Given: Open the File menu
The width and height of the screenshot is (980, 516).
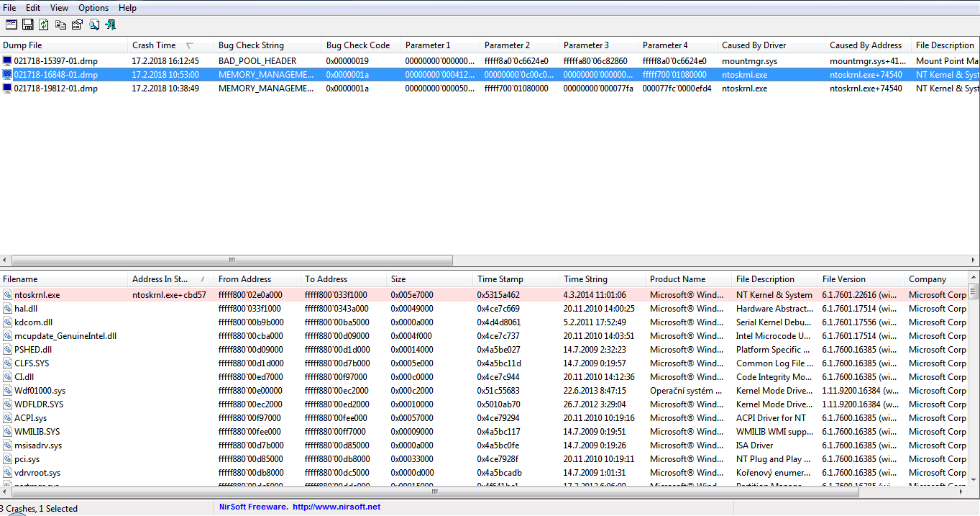Looking at the screenshot, I should tap(9, 8).
